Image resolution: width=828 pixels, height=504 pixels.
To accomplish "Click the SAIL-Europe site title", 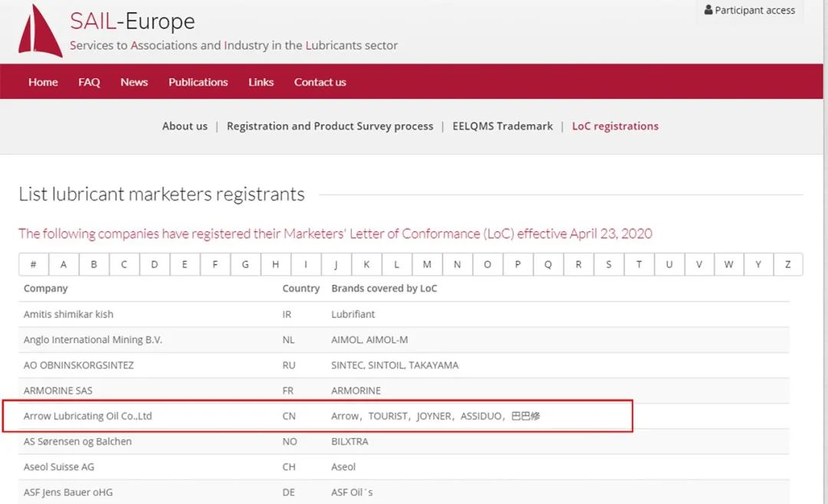I will pyautogui.click(x=133, y=21).
